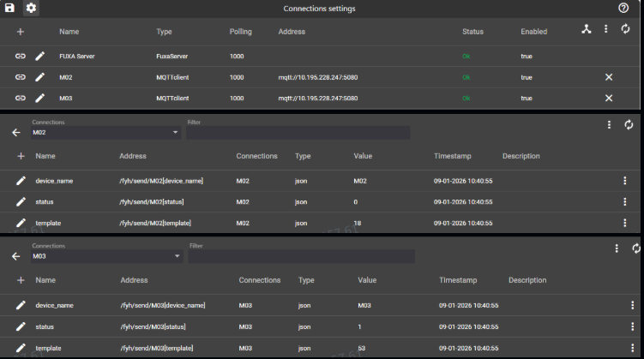Expand the M02 Connections dropdown

pyautogui.click(x=175, y=133)
